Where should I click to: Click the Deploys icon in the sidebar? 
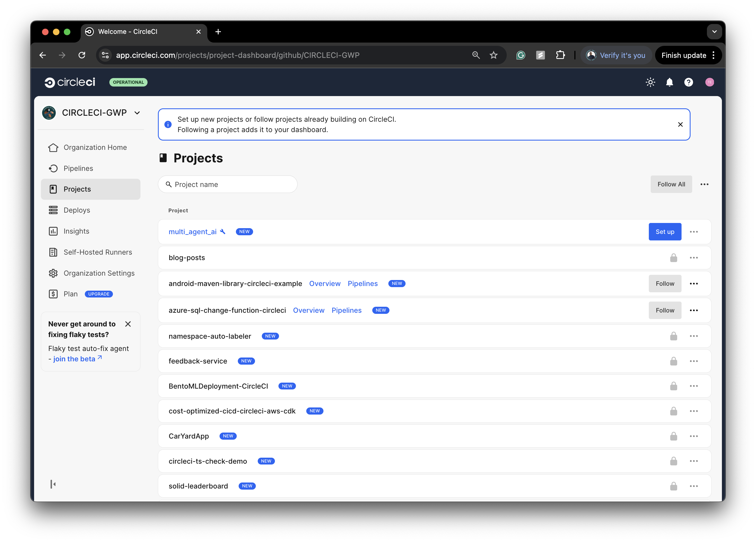coord(54,210)
